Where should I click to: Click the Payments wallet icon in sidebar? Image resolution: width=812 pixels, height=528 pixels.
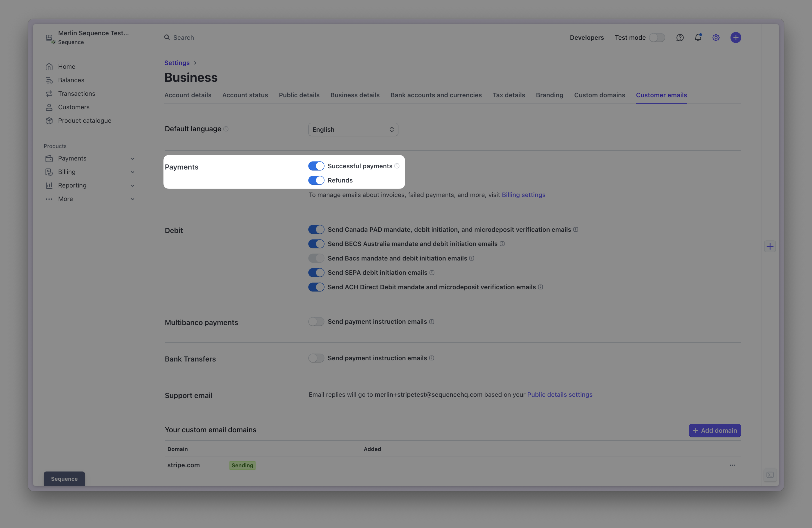click(49, 158)
